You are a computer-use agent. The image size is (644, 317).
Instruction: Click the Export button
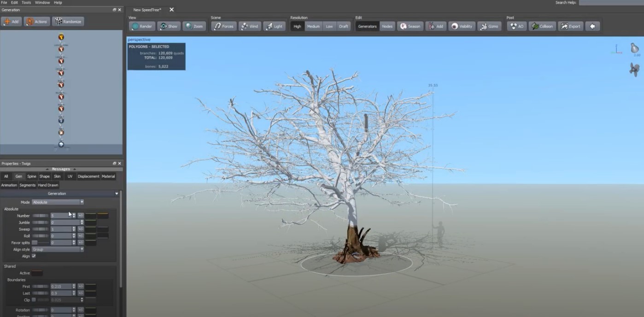[571, 26]
